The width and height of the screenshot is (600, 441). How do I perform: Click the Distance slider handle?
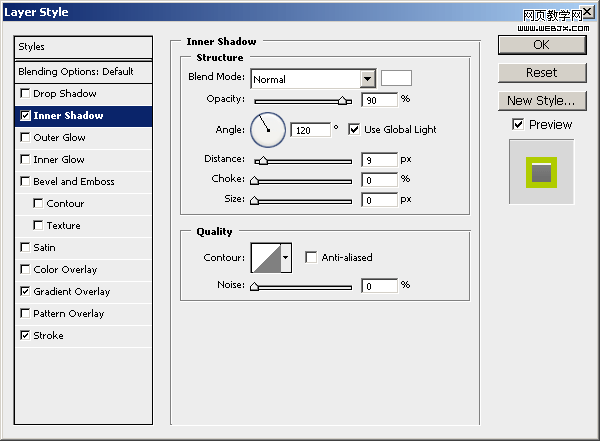pos(263,161)
